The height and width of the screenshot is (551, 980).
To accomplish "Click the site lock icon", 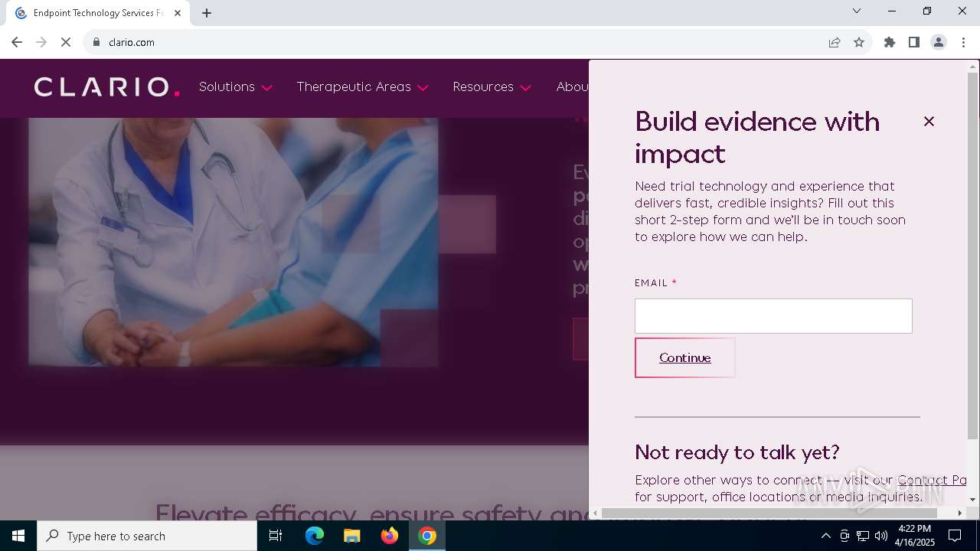I will 96,42.
